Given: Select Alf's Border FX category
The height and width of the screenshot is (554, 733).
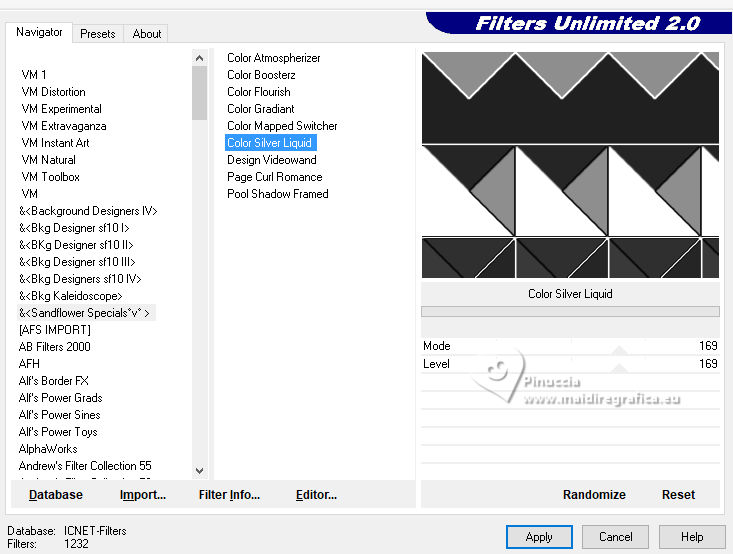Looking at the screenshot, I should pos(54,381).
